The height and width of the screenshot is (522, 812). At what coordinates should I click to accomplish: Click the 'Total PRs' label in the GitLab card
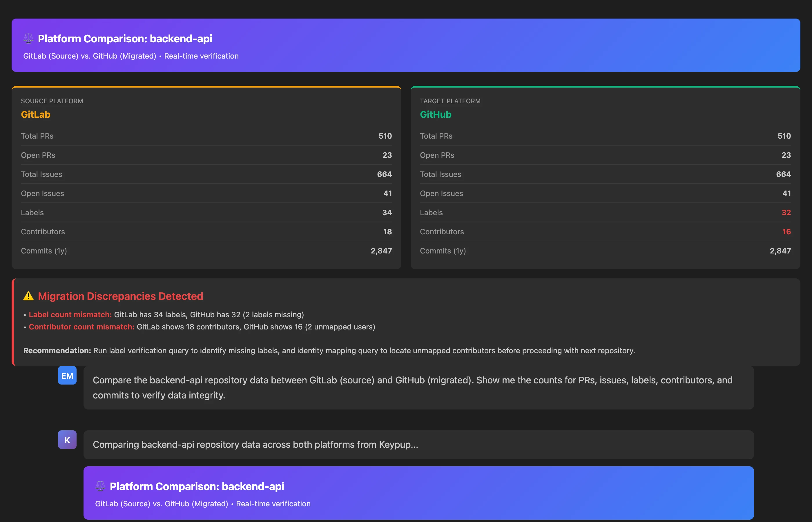[37, 136]
